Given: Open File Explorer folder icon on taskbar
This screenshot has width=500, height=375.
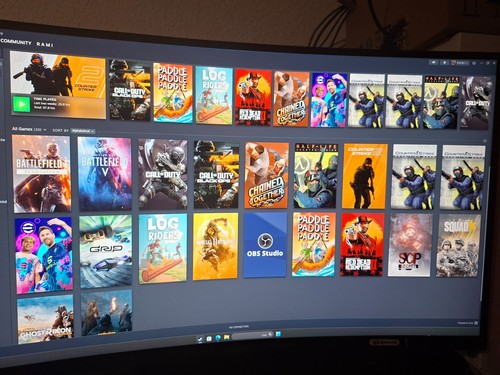Looking at the screenshot, I should pos(227,337).
